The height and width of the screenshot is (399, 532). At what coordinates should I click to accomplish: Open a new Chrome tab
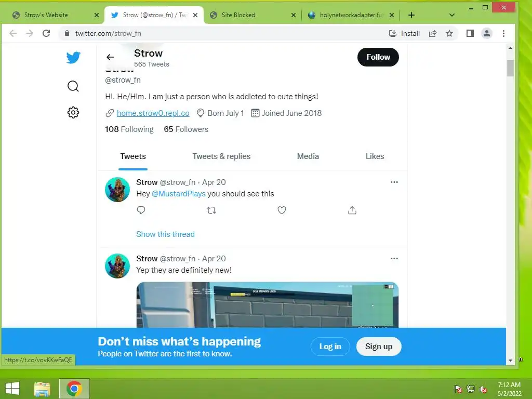pos(411,15)
